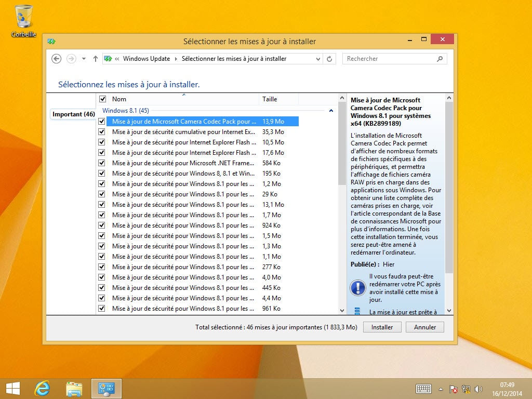Show hidden tray icons arrow
Viewport: 532px width, 399px height.
pos(441,389)
